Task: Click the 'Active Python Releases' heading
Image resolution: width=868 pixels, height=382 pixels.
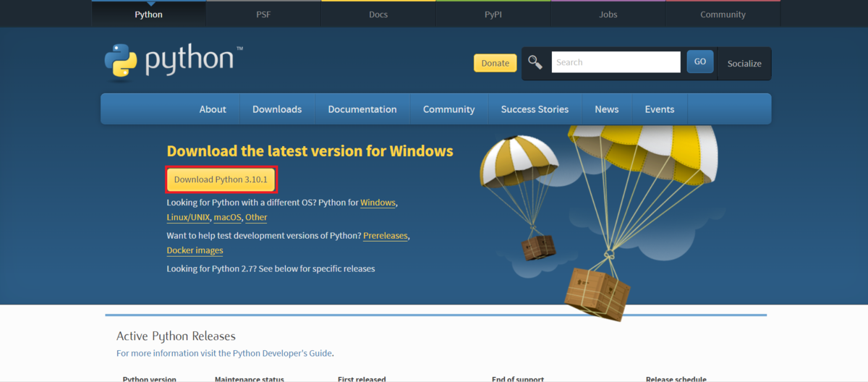Action: (x=176, y=336)
